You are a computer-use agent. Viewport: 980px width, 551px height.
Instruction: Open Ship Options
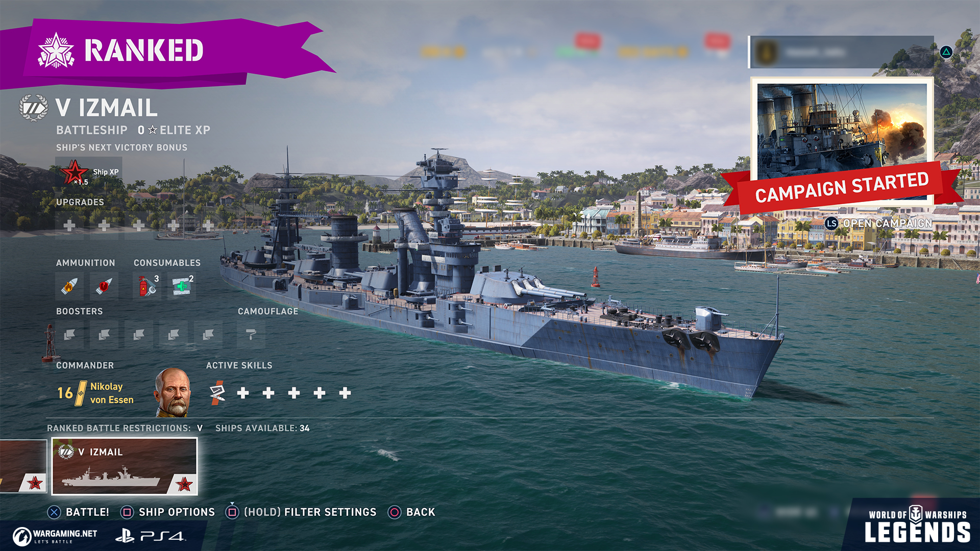click(168, 512)
